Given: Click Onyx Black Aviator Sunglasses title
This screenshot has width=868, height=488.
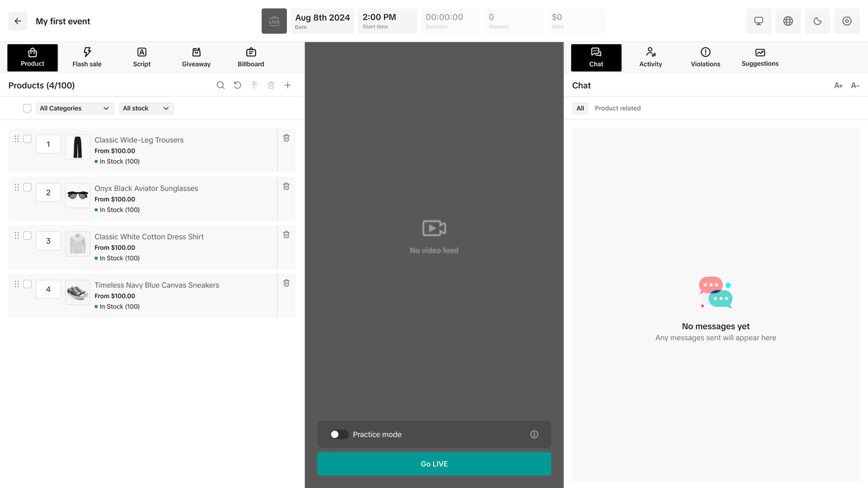Looking at the screenshot, I should 146,189.
